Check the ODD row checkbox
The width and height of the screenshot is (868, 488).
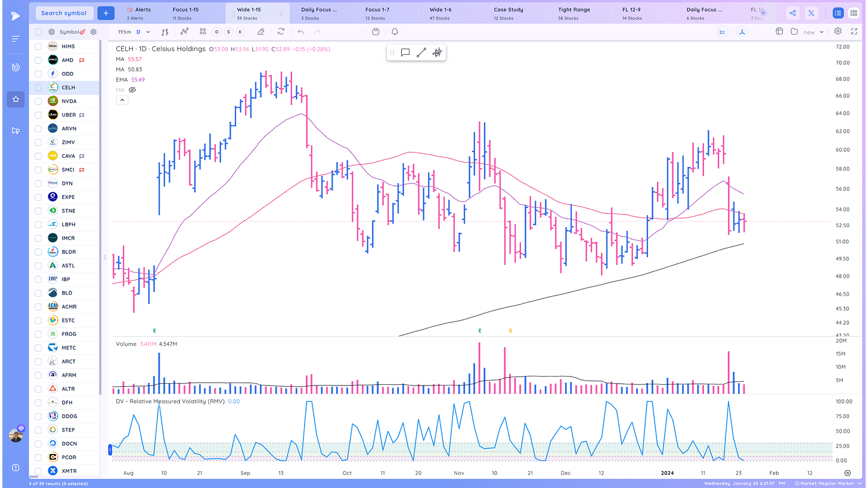38,74
